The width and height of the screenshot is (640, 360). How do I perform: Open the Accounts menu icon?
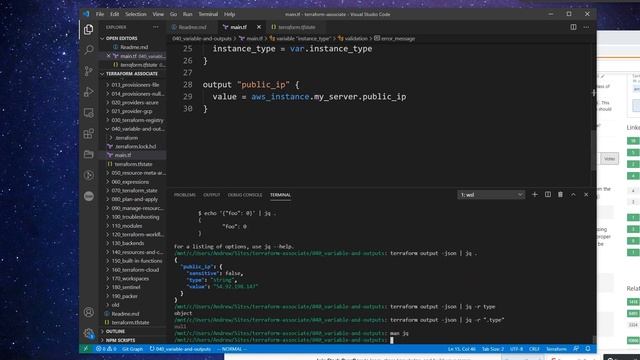pos(89,312)
